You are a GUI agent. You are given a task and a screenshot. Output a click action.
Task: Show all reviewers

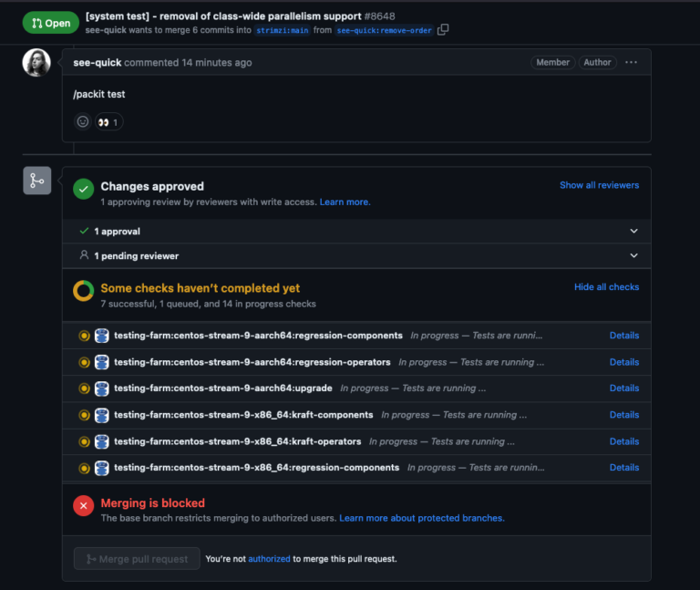point(599,185)
